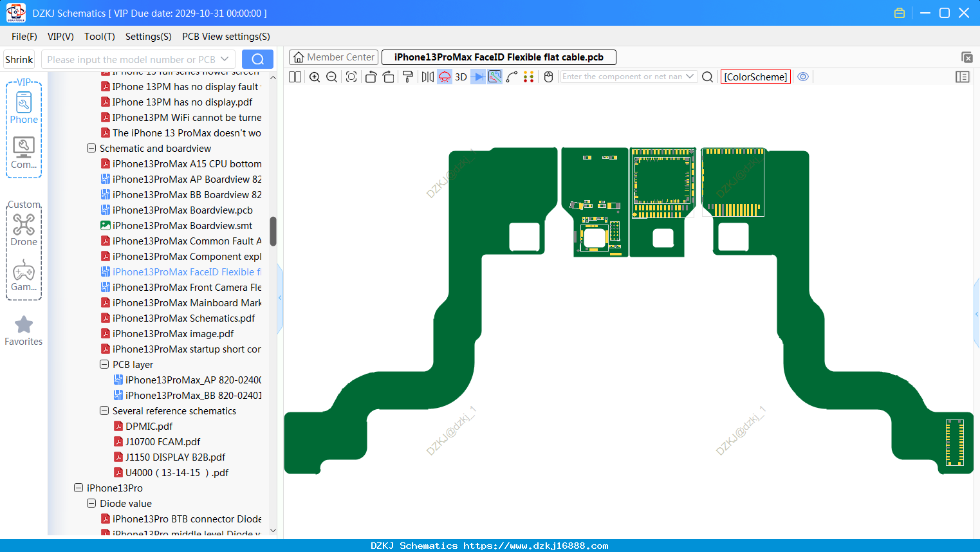
Task: Toggle the eye visibility icon
Action: pos(803,77)
